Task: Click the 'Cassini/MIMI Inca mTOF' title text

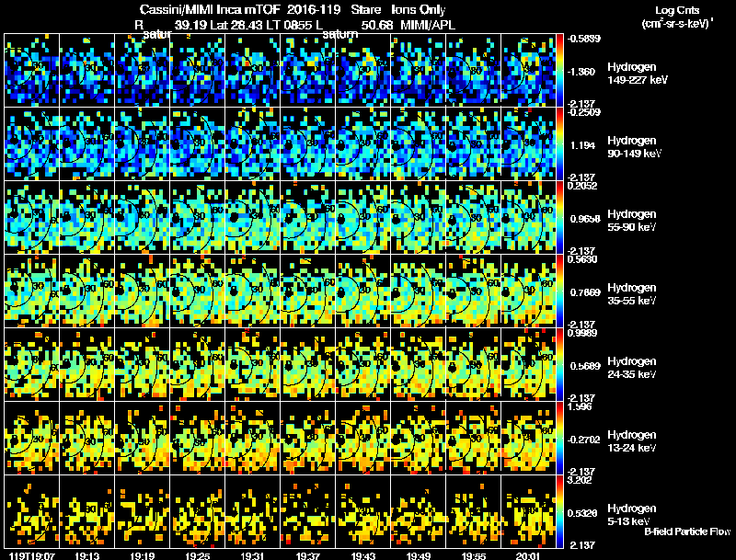Action: pyautogui.click(x=210, y=10)
